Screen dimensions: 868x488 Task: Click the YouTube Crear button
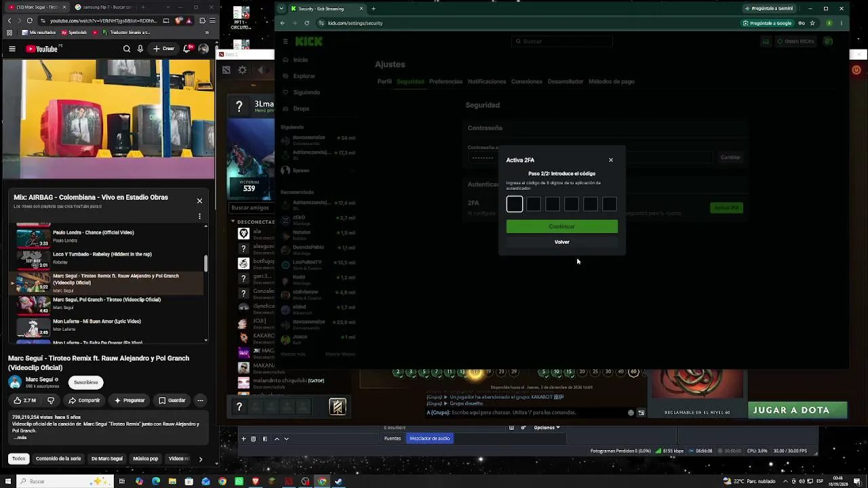(163, 49)
